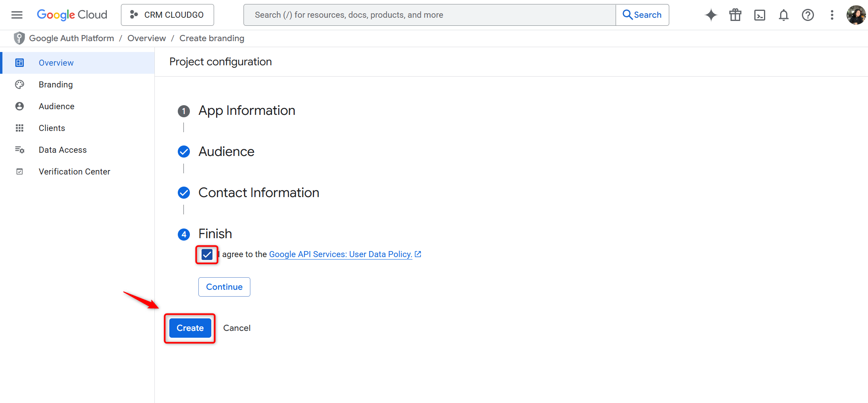Select Overview in the left sidebar
Image resolution: width=868 pixels, height=403 pixels.
point(56,62)
